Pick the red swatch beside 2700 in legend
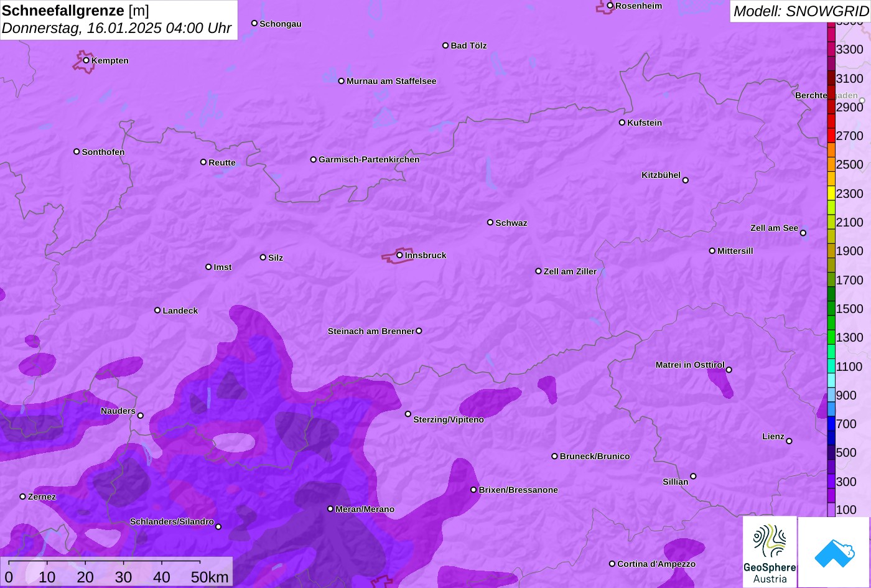 coord(831,136)
